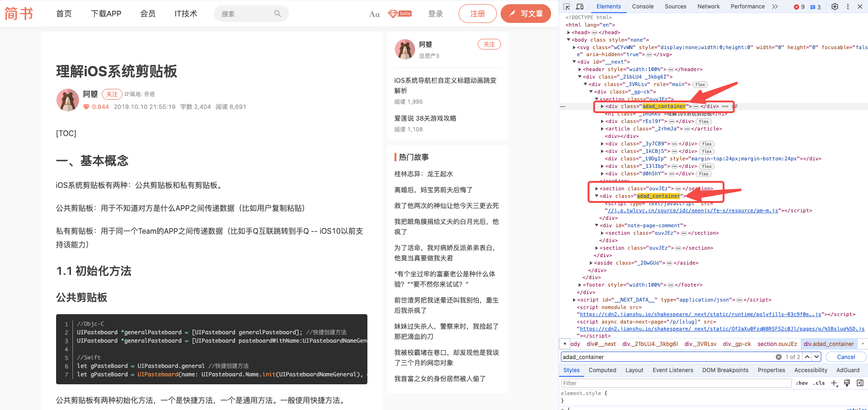Click the red error count badge
The image size is (868, 410).
[x=799, y=7]
